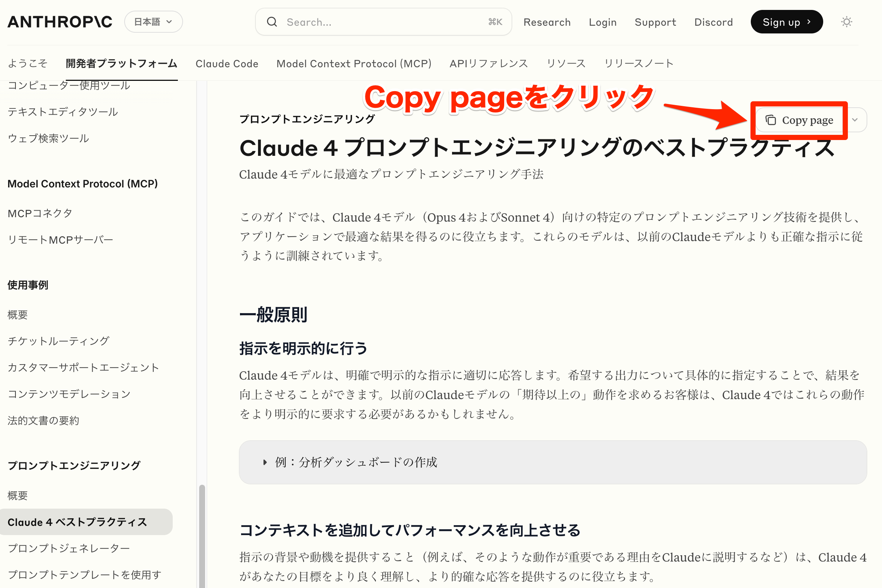Open the リリースノート tab
This screenshot has width=882, height=588.
(639, 63)
